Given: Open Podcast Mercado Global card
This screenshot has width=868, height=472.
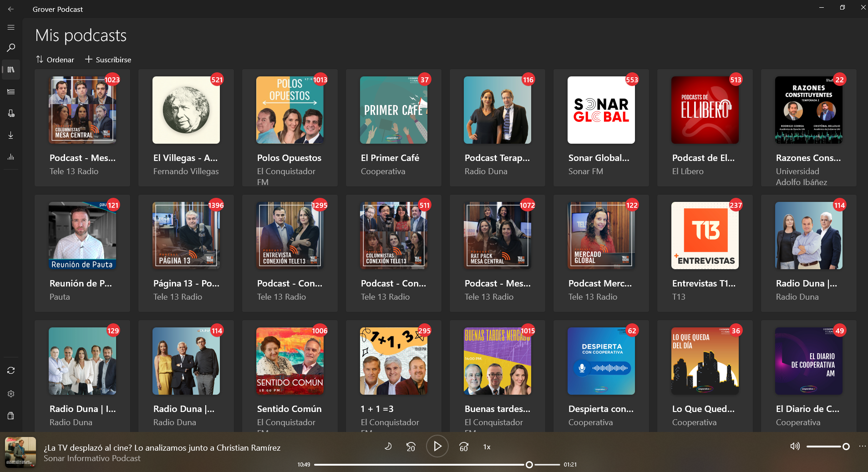Looking at the screenshot, I should (x=601, y=253).
